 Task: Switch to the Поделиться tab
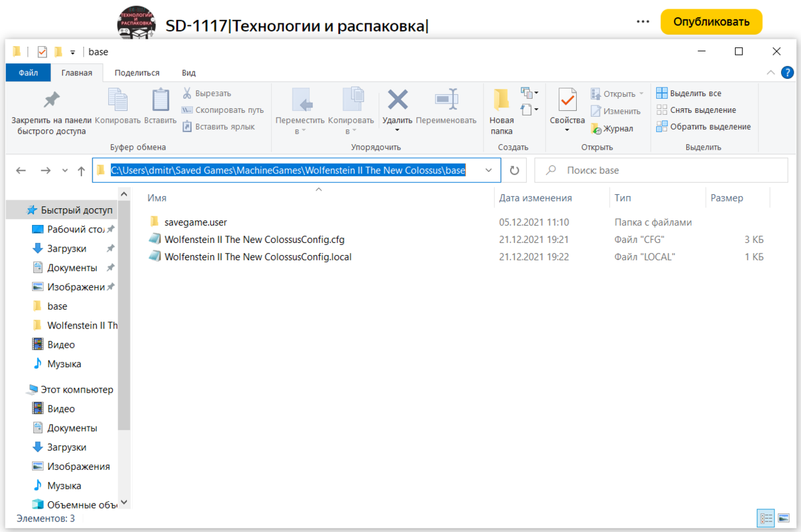point(137,73)
